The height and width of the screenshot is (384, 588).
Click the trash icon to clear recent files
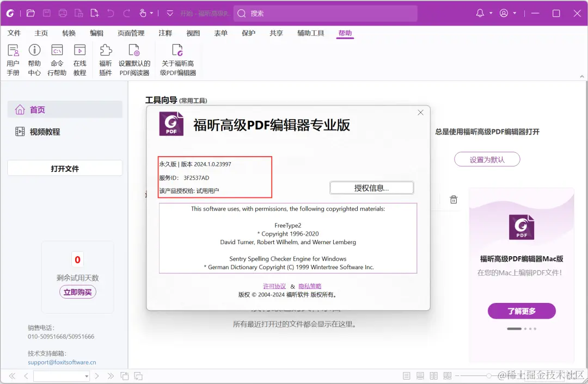[x=454, y=199]
